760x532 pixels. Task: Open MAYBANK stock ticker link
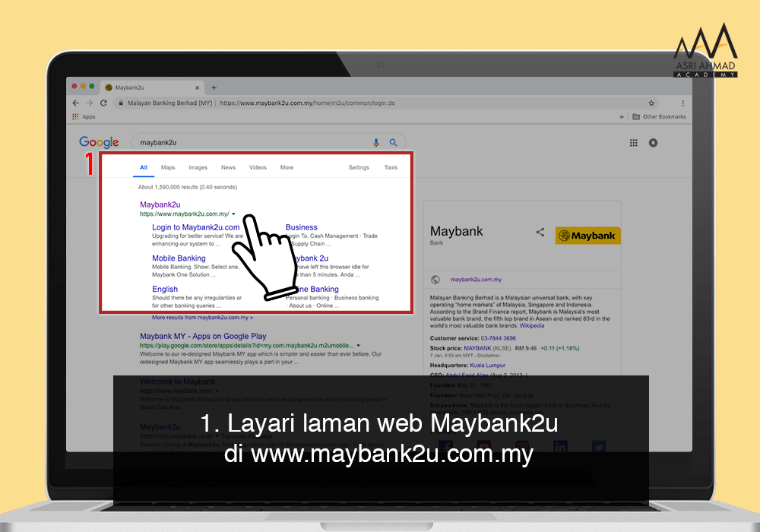click(477, 348)
